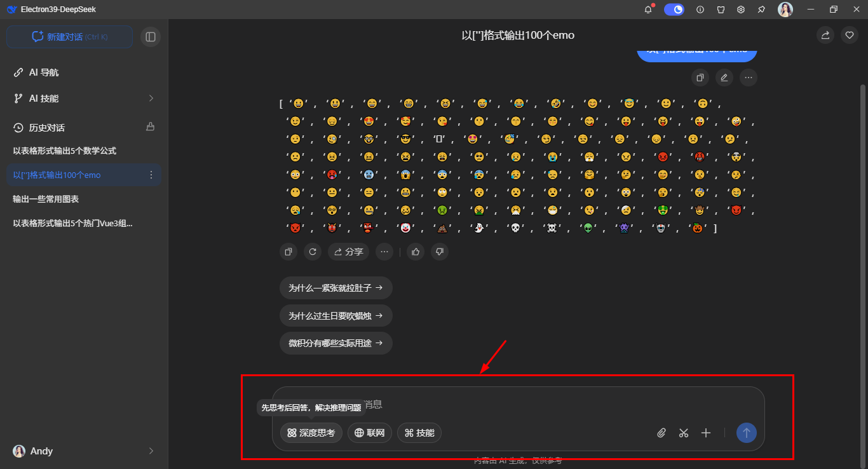The height and width of the screenshot is (469, 868).
Task: Attach a file with the paperclip icon
Action: [661, 433]
